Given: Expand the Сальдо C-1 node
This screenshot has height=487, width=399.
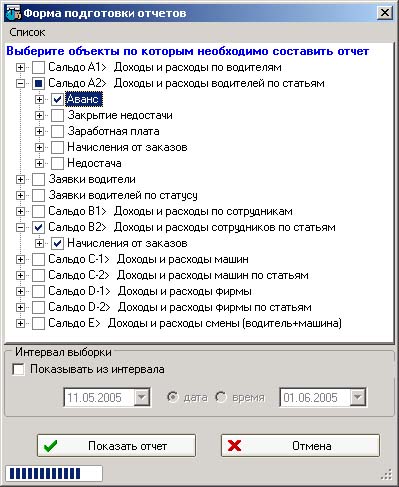Looking at the screenshot, I should pyautogui.click(x=20, y=259).
